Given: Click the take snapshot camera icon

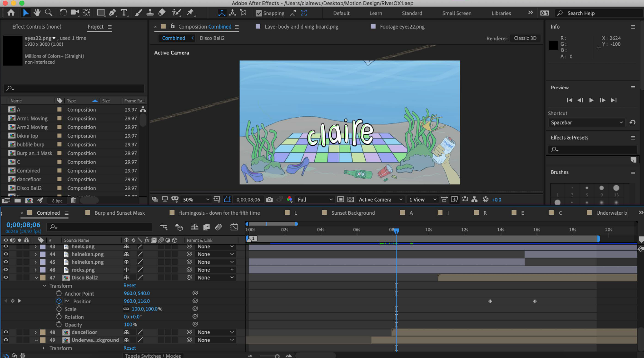Looking at the screenshot, I should (x=269, y=199).
